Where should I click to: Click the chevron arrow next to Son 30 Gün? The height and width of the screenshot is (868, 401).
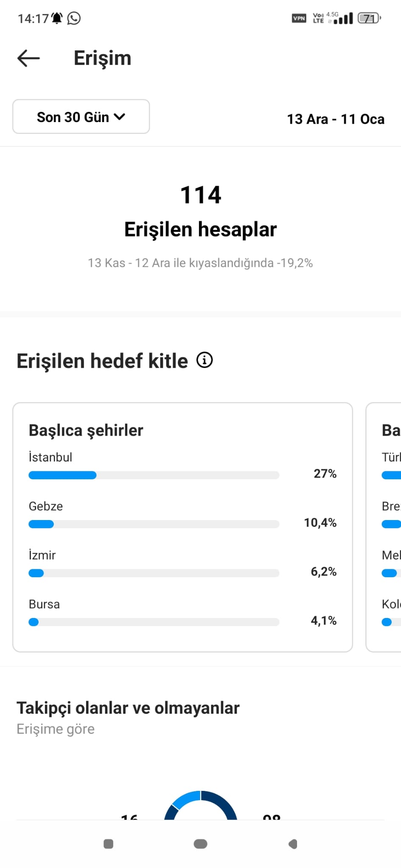(x=120, y=117)
